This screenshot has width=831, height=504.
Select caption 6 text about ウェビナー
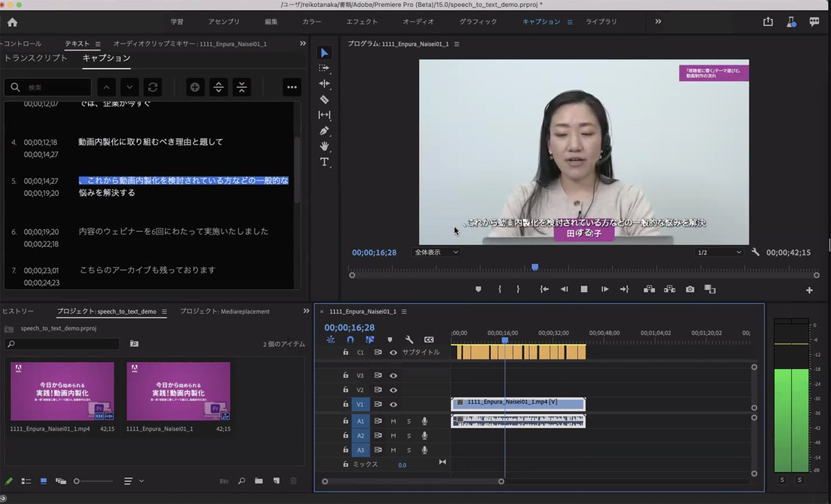coord(173,231)
